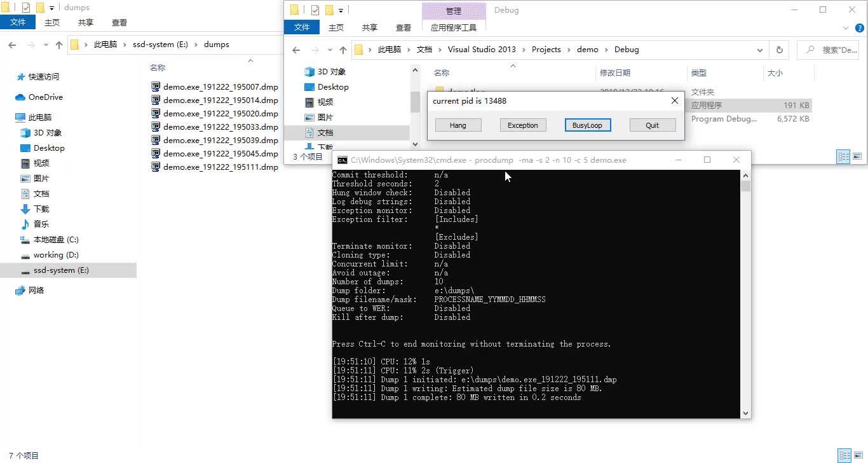
Task: Click the BusyLoop button in the pid dialog
Action: (x=587, y=125)
